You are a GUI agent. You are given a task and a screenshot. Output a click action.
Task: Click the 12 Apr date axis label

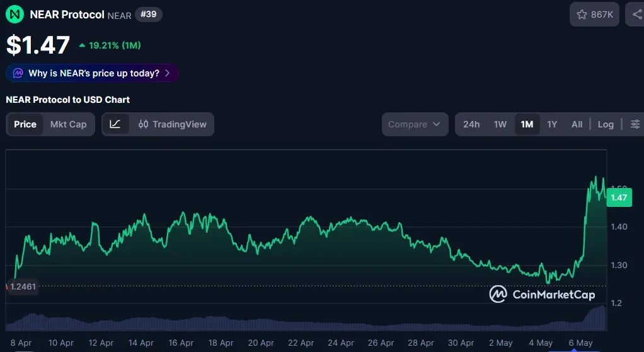(x=101, y=343)
